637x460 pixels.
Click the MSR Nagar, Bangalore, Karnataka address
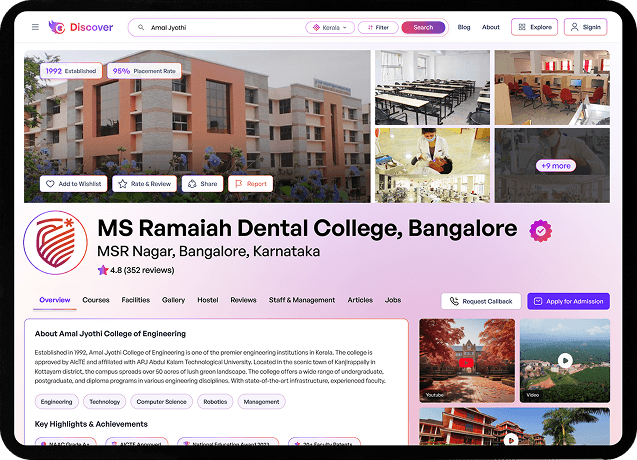click(208, 251)
